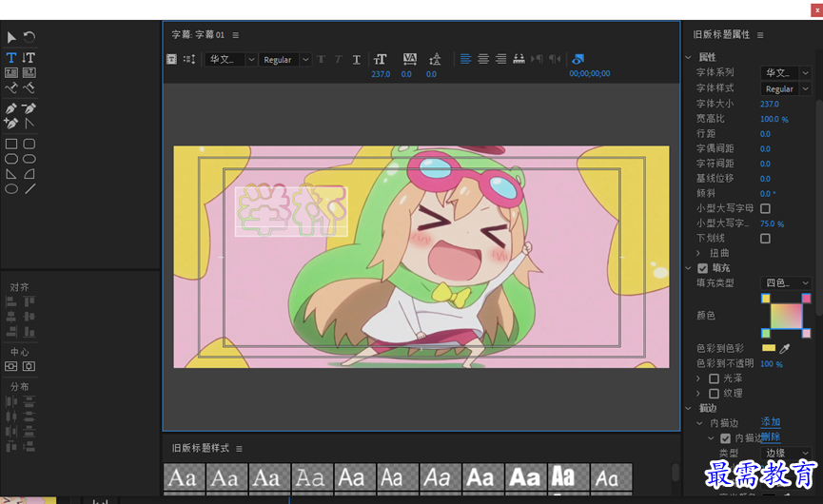Click color stop opacity value 100 %
This screenshot has height=504, width=823.
(x=771, y=363)
